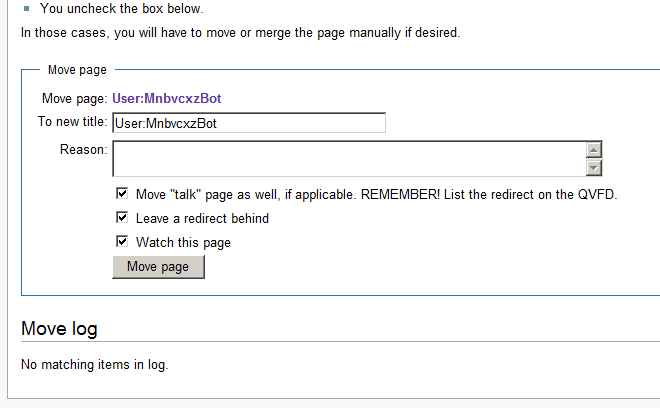Click the "Leave a redirect behind" label text
The width and height of the screenshot is (660, 408).
(x=202, y=218)
